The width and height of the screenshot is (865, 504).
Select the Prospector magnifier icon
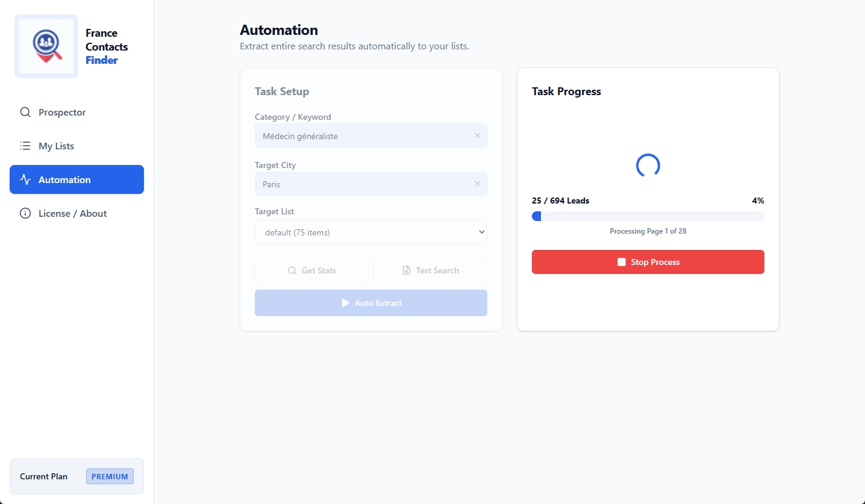pyautogui.click(x=25, y=112)
